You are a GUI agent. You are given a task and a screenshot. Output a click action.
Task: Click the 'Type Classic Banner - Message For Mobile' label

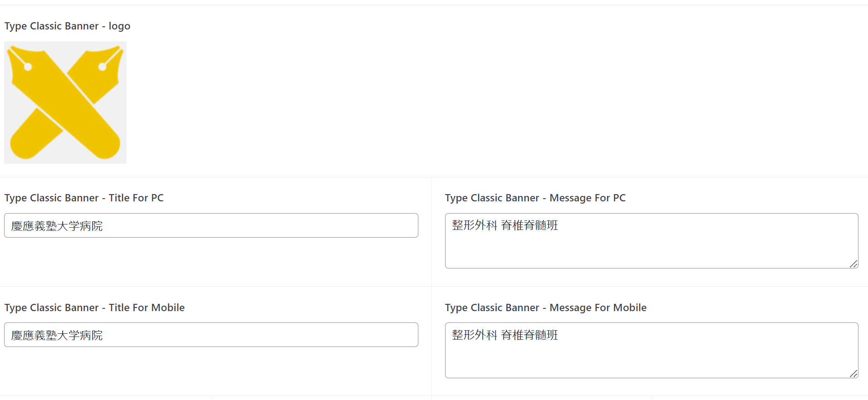pyautogui.click(x=546, y=307)
